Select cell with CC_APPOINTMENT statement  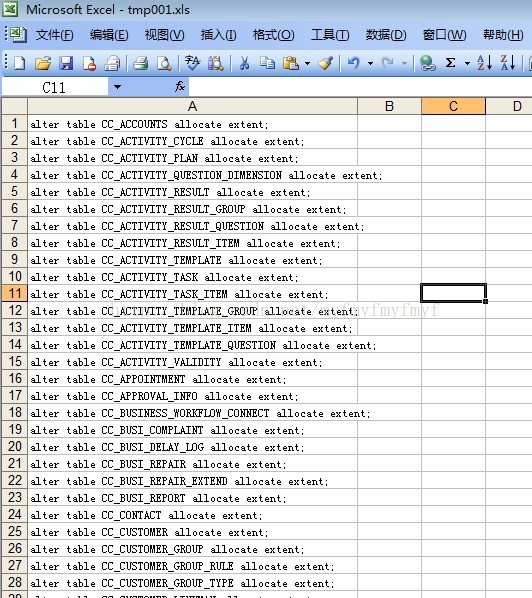coord(193,379)
